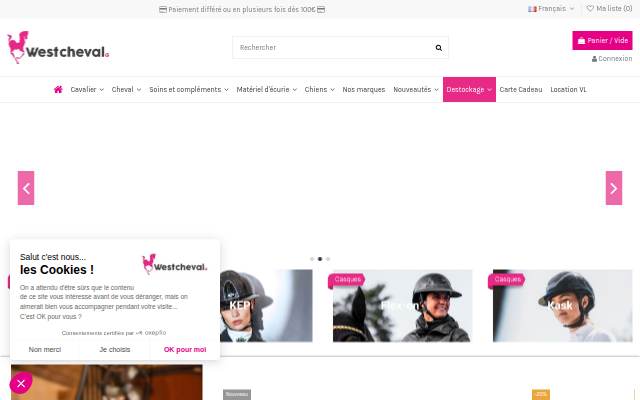Go to homepage via the pink home icon
The width and height of the screenshot is (640, 400).
[x=58, y=89]
